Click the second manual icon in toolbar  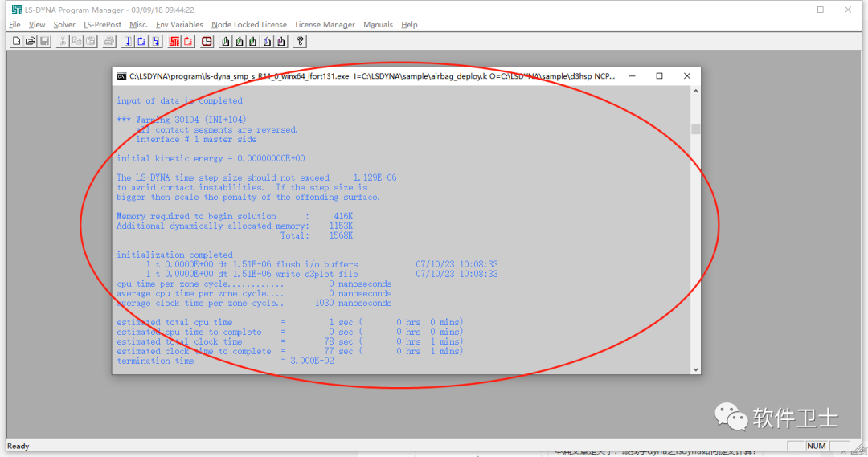click(x=240, y=42)
